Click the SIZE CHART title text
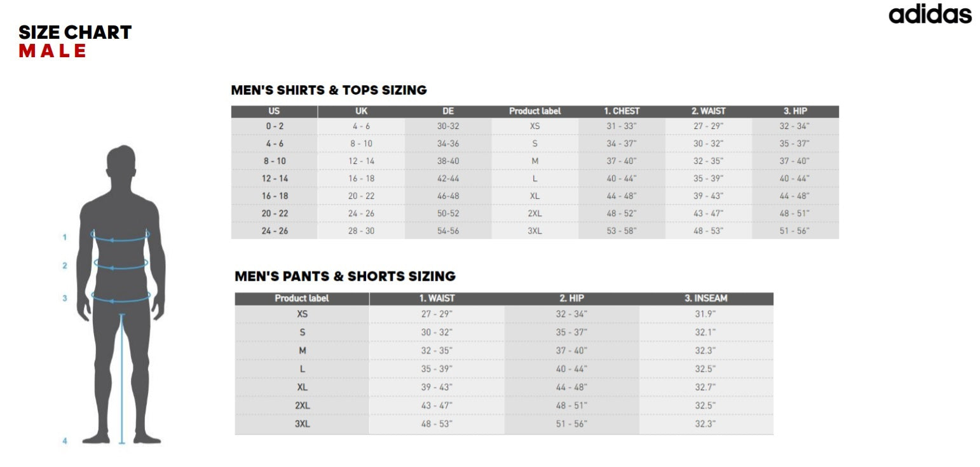The width and height of the screenshot is (980, 467). pos(75,32)
